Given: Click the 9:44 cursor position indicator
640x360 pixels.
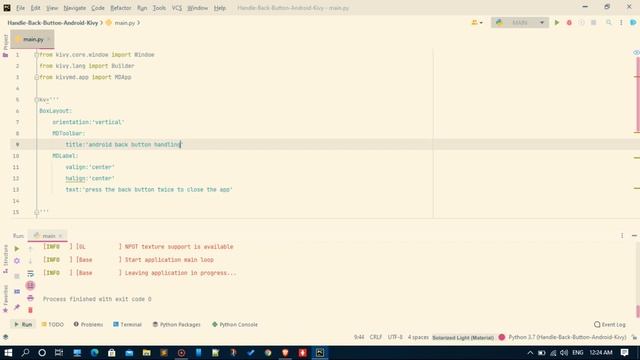Looking at the screenshot, I should pyautogui.click(x=359, y=337).
